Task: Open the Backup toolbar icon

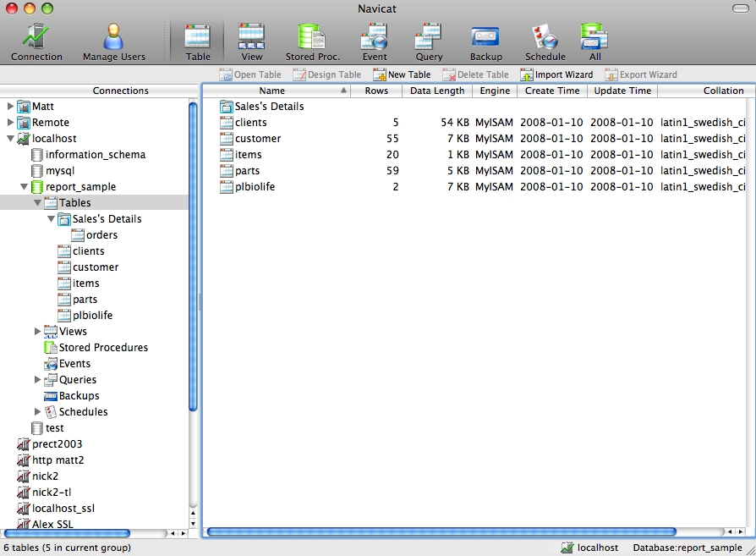Action: pyautogui.click(x=485, y=41)
